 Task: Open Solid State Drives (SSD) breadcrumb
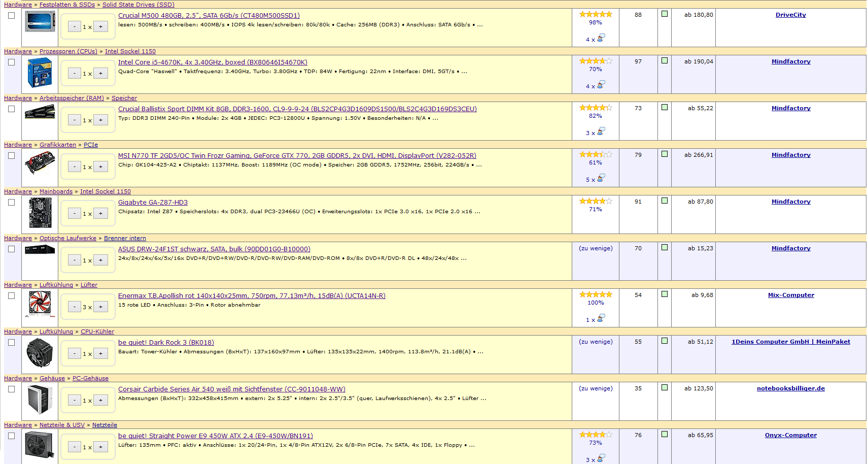(138, 5)
